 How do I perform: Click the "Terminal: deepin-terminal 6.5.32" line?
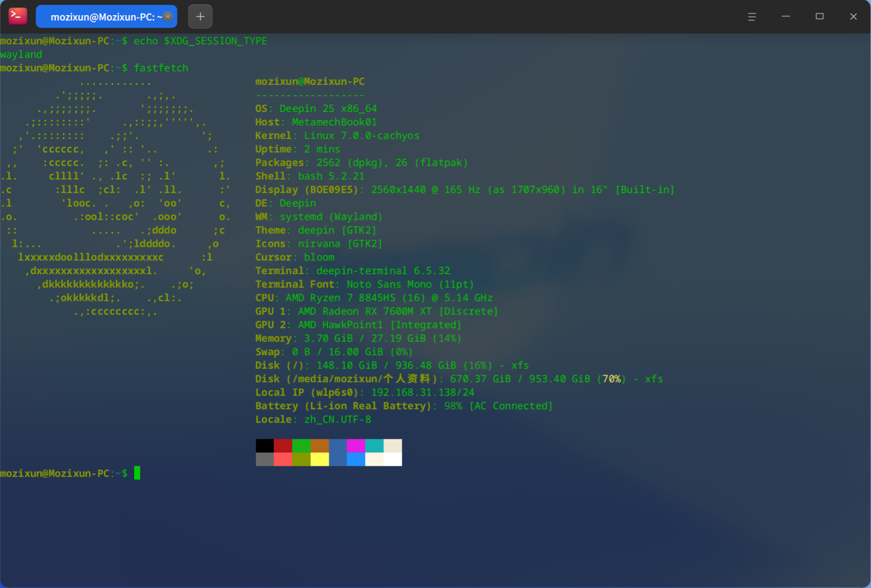353,271
